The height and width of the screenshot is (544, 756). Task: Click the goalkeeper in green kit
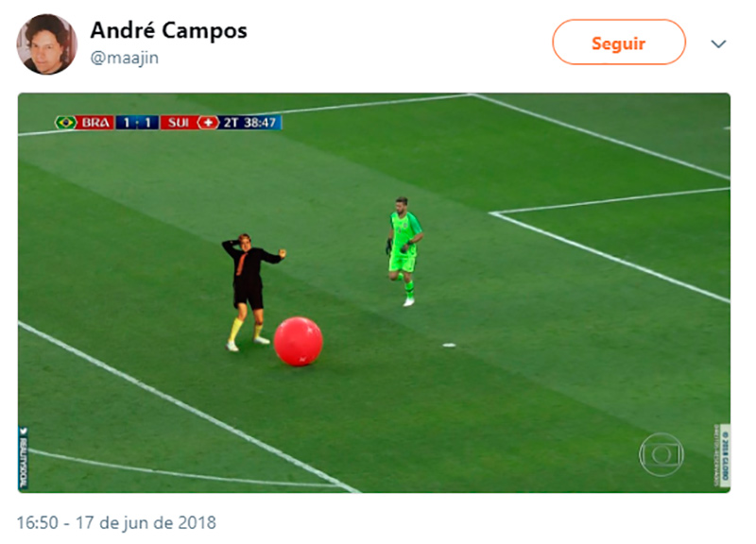pos(404,250)
